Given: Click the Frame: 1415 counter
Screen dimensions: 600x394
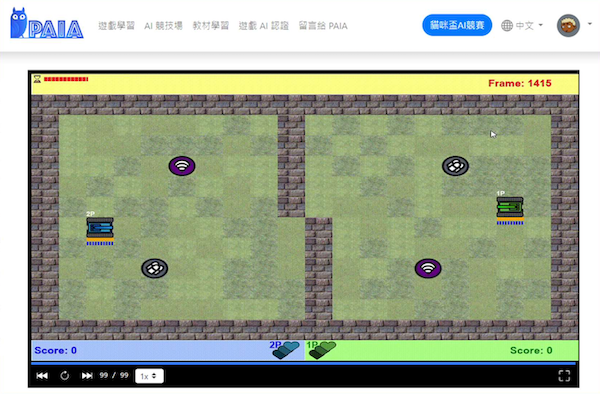Looking at the screenshot, I should point(520,83).
